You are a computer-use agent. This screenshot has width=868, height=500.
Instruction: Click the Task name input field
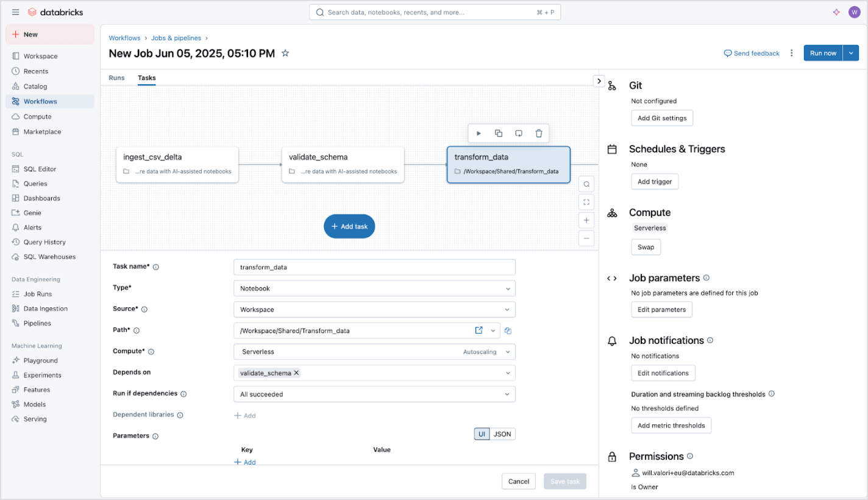pyautogui.click(x=374, y=267)
